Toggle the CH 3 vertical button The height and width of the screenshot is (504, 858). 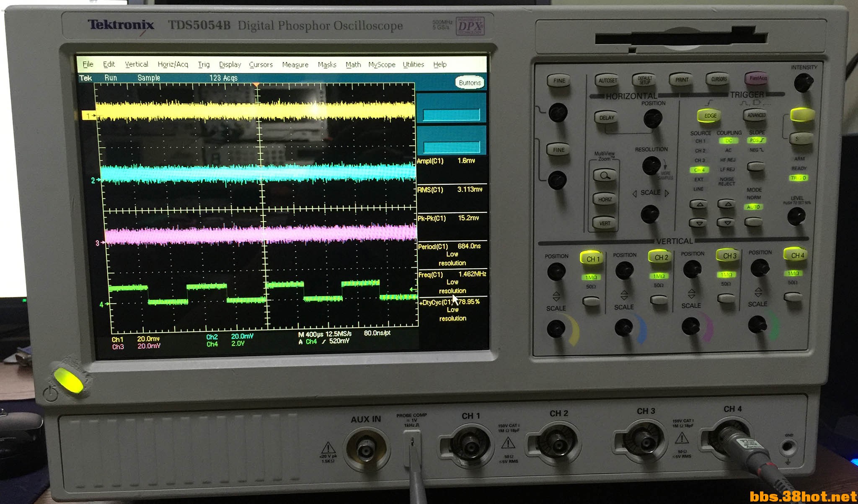(x=729, y=256)
